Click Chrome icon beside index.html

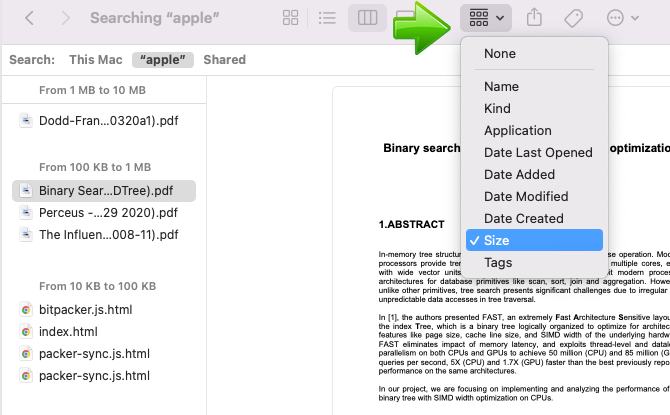click(26, 332)
